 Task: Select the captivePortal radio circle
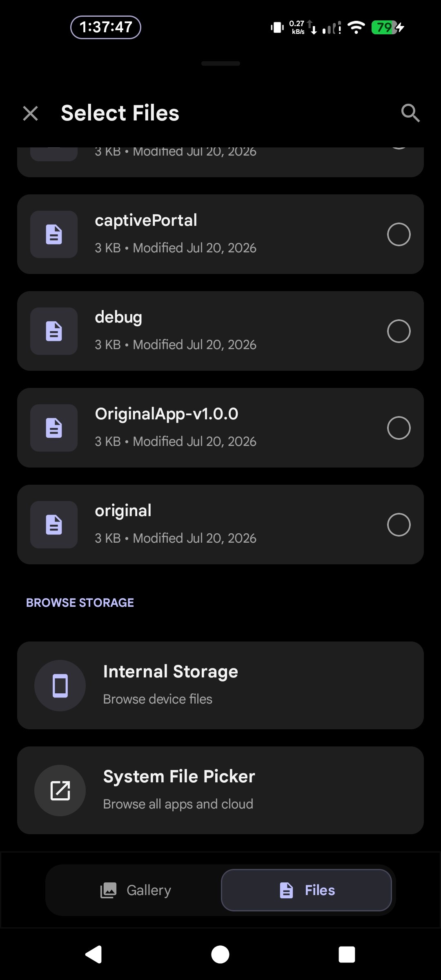[399, 234]
